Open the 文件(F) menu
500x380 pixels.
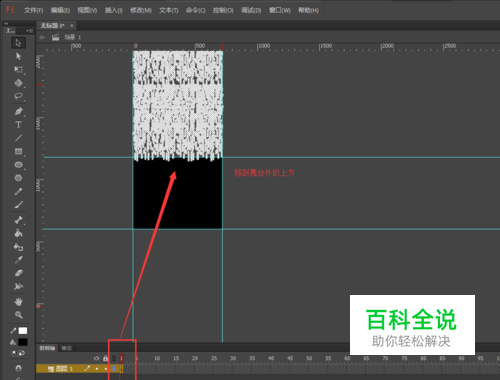click(x=33, y=10)
